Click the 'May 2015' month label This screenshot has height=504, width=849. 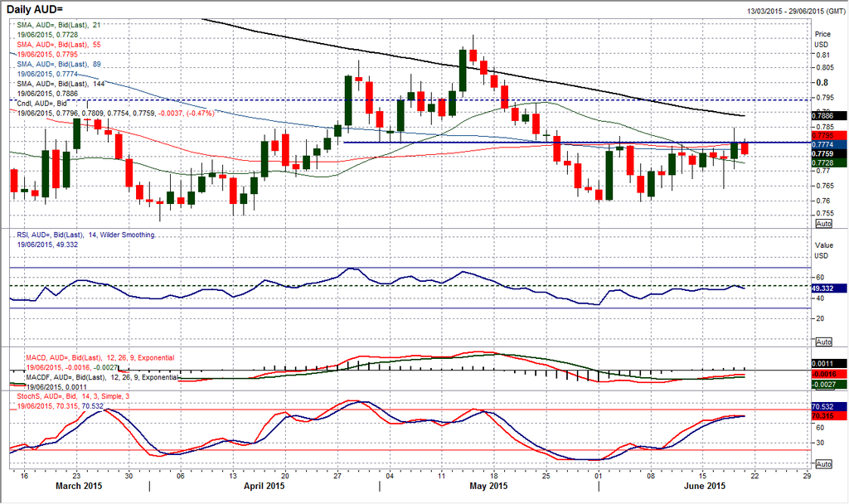tap(488, 486)
